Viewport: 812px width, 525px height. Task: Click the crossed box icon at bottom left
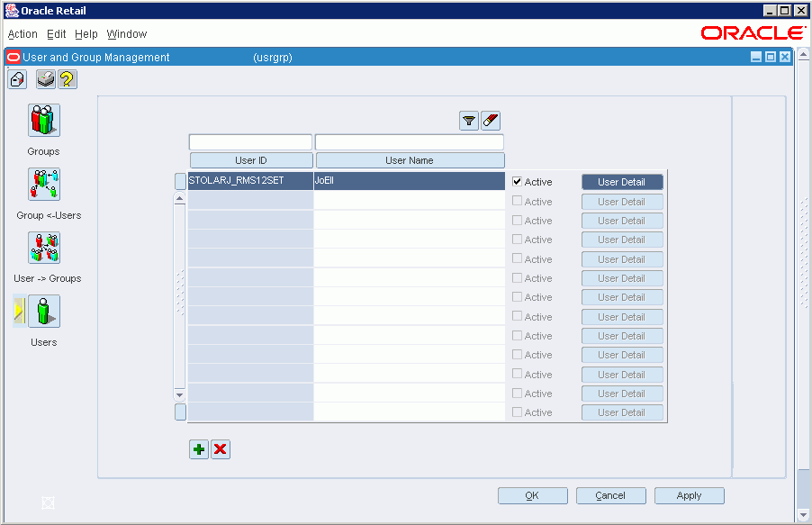(x=48, y=502)
